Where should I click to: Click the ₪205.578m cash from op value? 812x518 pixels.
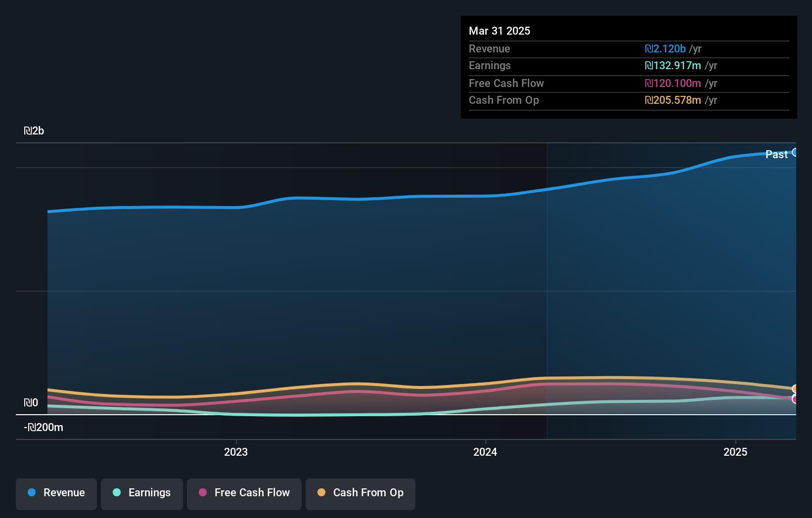point(673,100)
